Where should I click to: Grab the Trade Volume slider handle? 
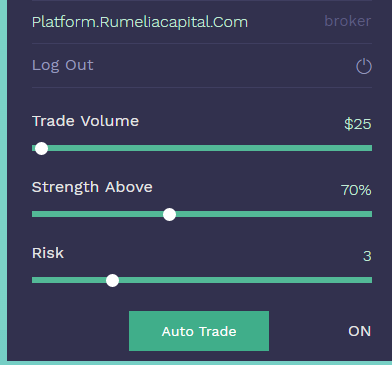41,148
